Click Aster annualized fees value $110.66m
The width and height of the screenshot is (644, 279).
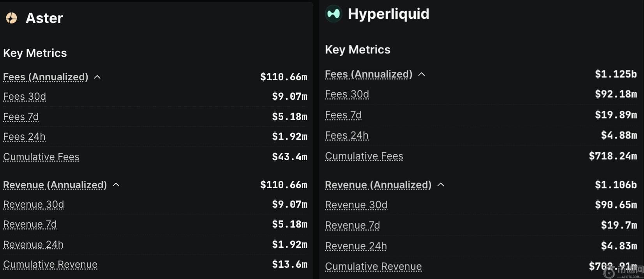pyautogui.click(x=284, y=77)
